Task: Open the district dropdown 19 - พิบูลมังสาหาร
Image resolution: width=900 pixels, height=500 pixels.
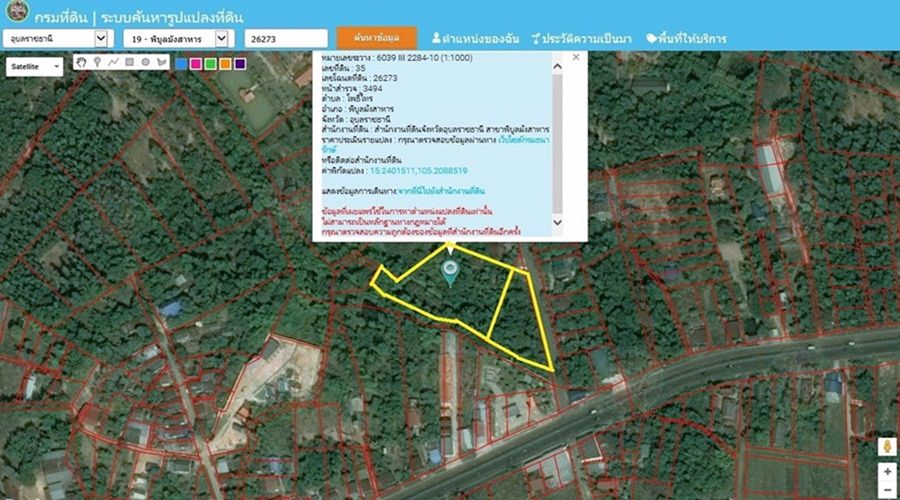Action: [x=177, y=38]
